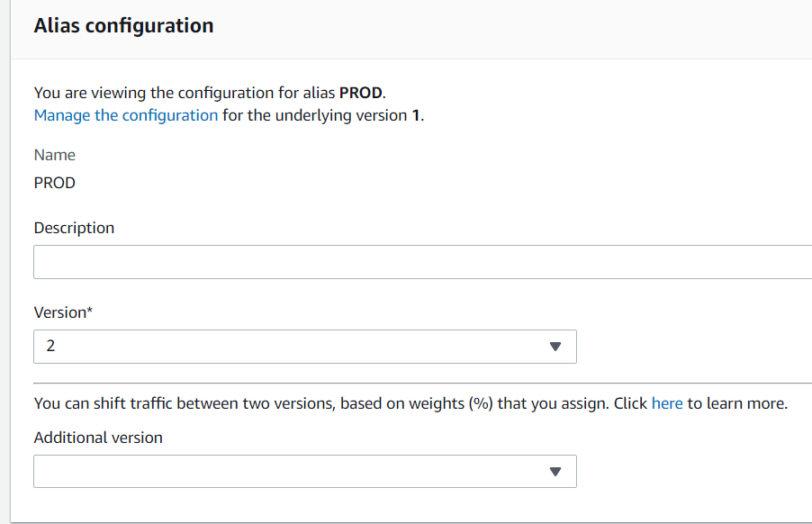Image resolution: width=812 pixels, height=524 pixels.
Task: Click the Version dropdown arrow icon
Action: tap(556, 346)
